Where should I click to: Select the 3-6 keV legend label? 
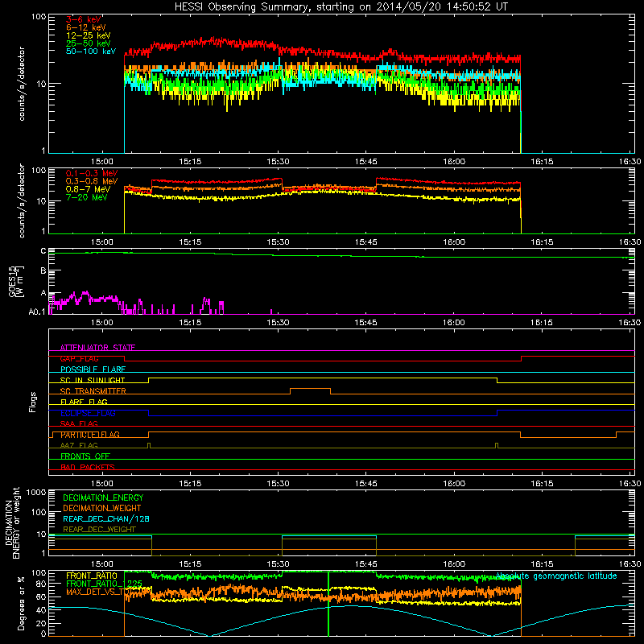coord(83,19)
